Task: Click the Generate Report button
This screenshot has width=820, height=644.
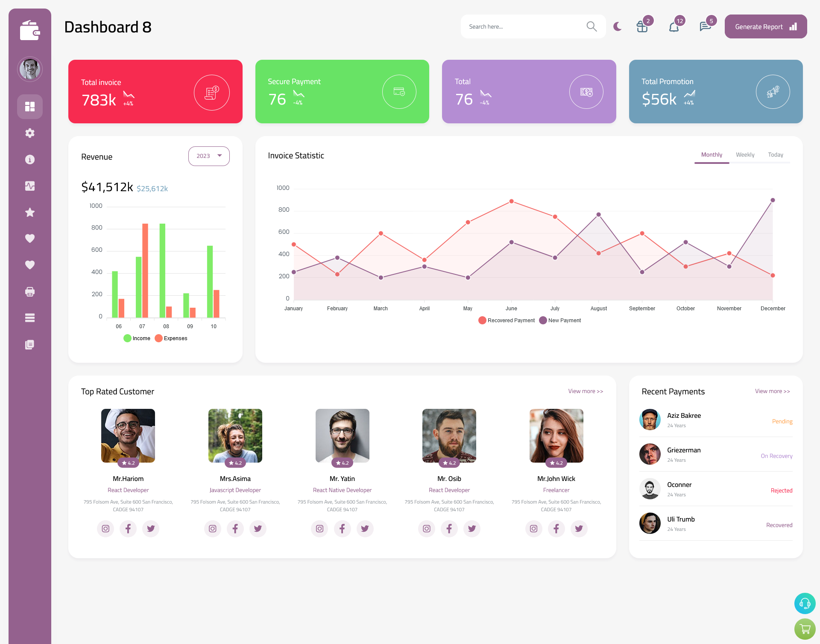Action: coord(765,26)
